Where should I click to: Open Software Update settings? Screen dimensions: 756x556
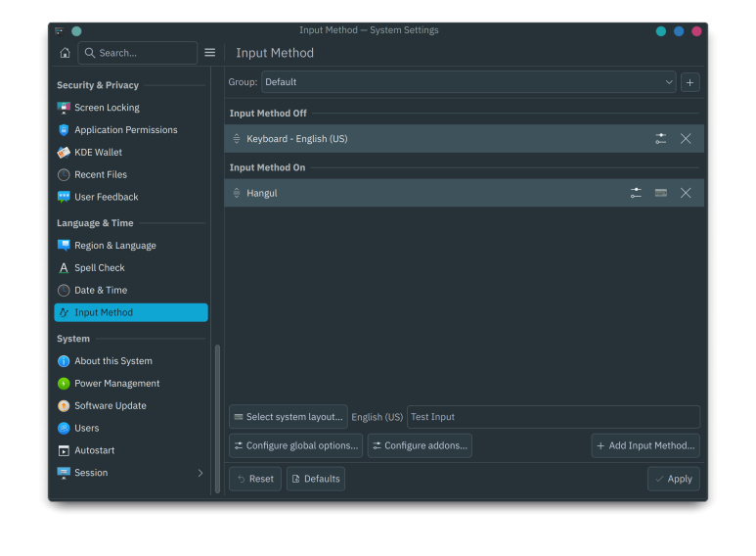[x=131, y=406]
